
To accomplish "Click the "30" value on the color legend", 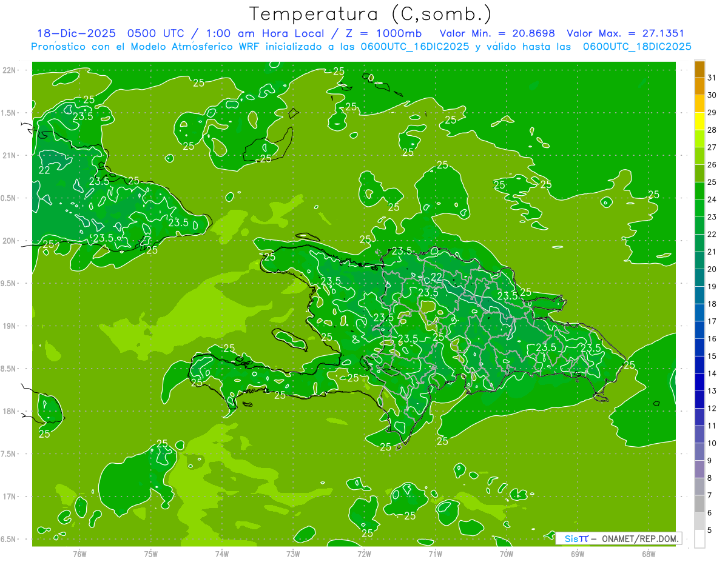I will click(712, 95).
